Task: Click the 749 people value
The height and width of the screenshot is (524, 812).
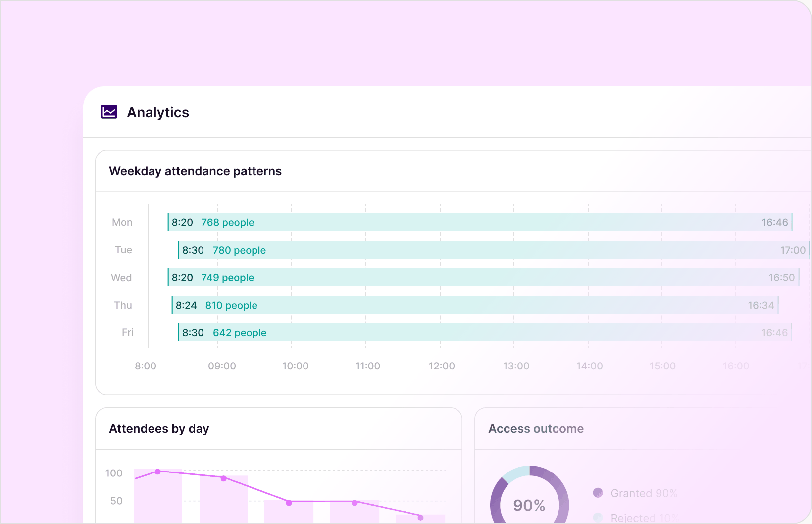Action: pos(228,278)
